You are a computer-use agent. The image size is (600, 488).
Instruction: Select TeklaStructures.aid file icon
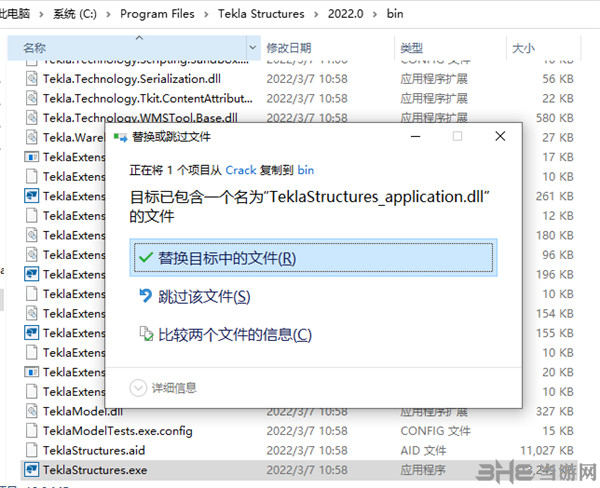point(32,450)
